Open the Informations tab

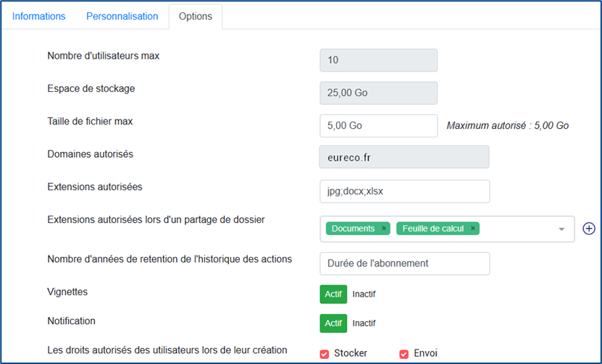pos(39,17)
